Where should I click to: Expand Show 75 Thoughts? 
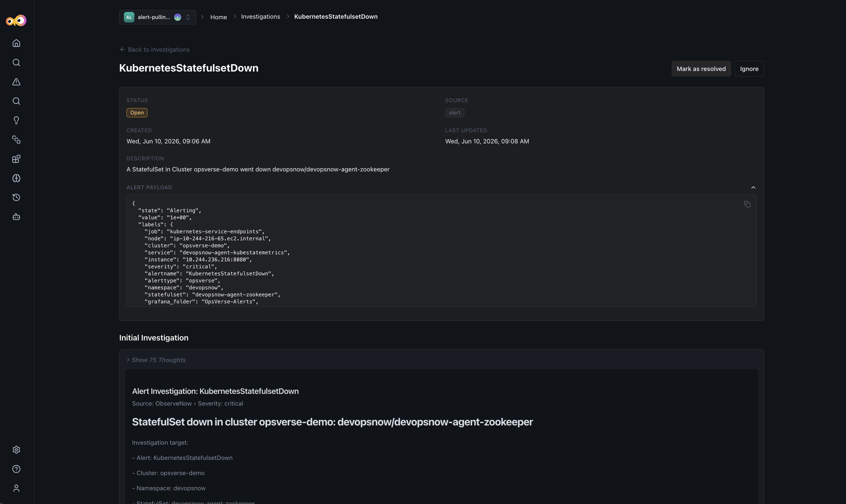[156, 360]
